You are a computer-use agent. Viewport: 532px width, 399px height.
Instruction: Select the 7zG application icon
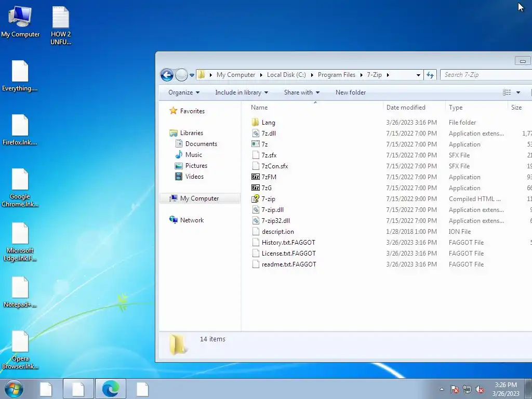256,188
